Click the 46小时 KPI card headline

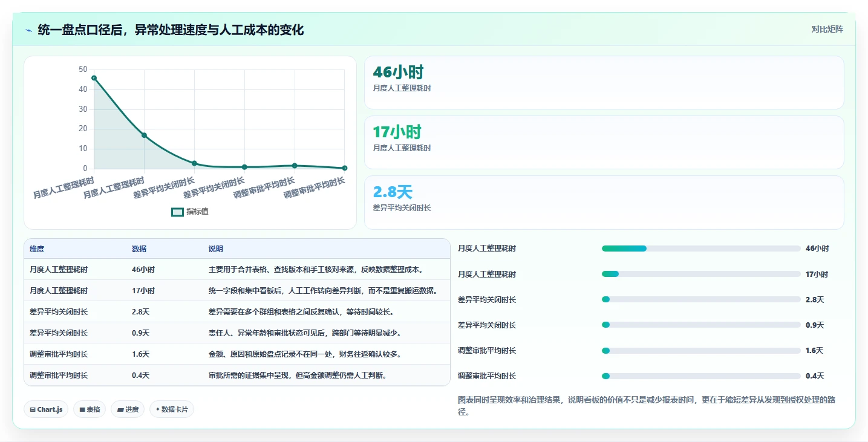[x=398, y=73]
